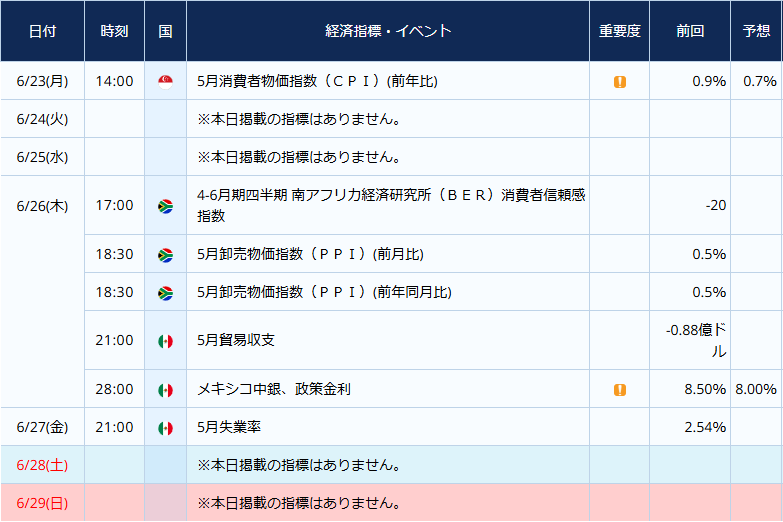Select the date cell 6/25(水)
This screenshot has height=522, width=783.
[x=42, y=157]
